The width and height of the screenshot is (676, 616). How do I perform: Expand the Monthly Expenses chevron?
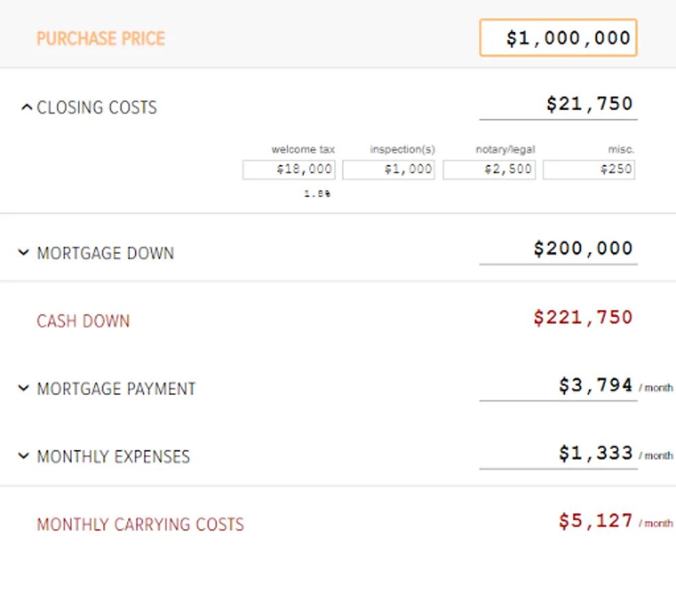23,457
